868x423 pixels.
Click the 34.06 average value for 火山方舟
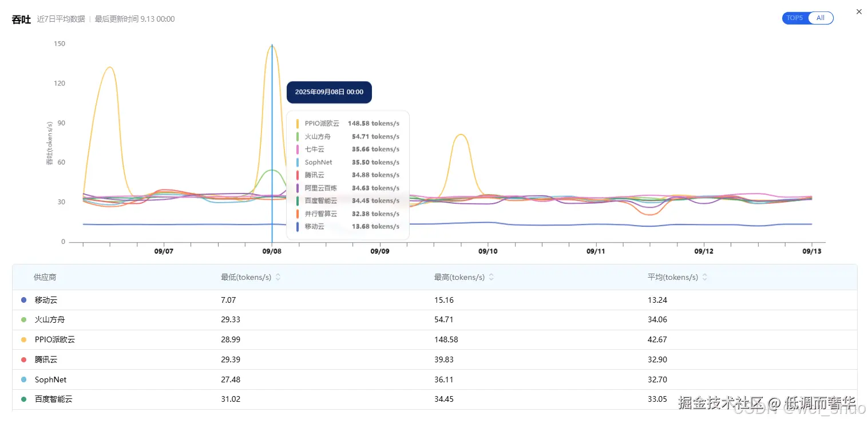click(657, 320)
